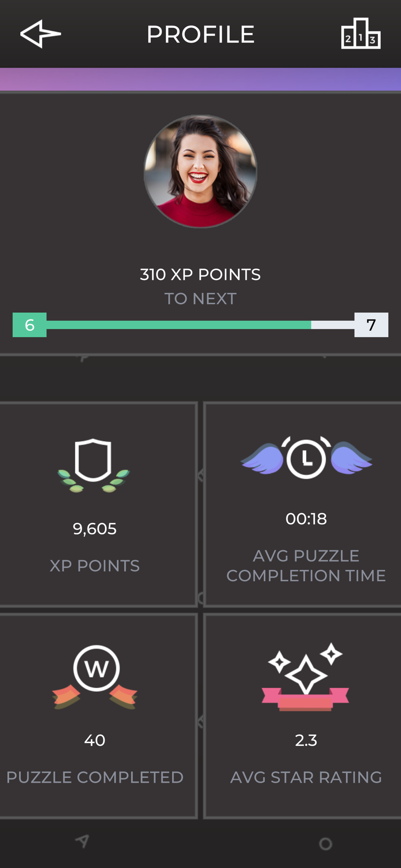Tap the winged clock icon
This screenshot has width=401, height=868.
point(306,458)
